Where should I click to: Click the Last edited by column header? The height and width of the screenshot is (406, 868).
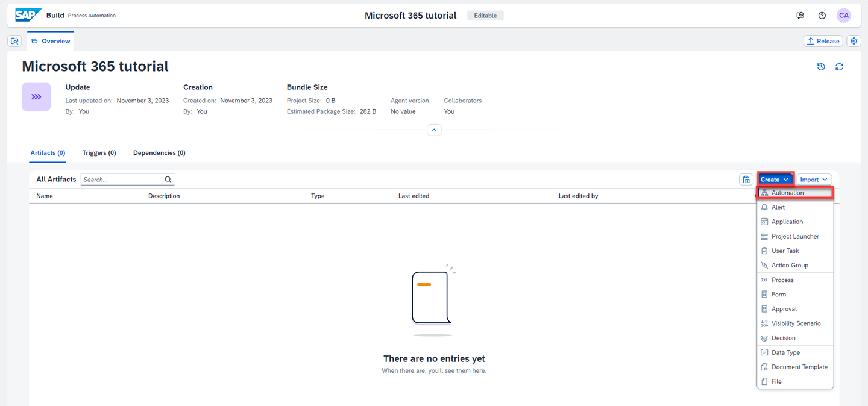tap(578, 196)
